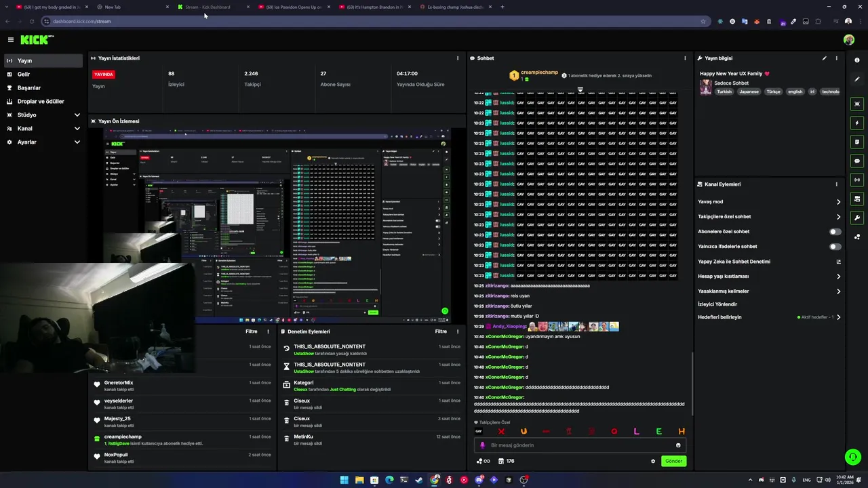Viewport: 868px width, 488px height.
Task: Click the Japanese tag chip
Action: (x=749, y=91)
